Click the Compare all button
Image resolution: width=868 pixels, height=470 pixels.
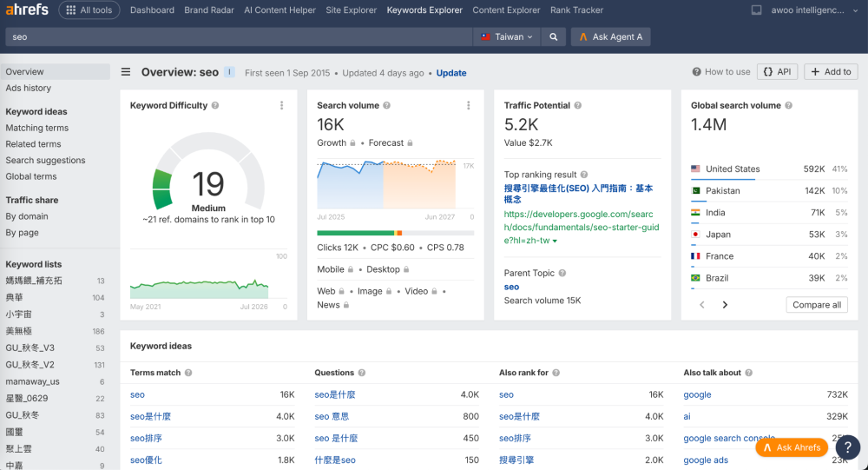coord(817,305)
